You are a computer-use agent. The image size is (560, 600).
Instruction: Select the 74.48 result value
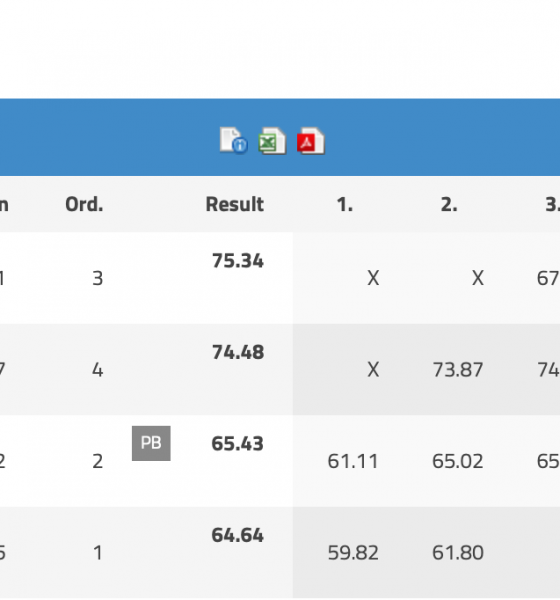(x=238, y=352)
